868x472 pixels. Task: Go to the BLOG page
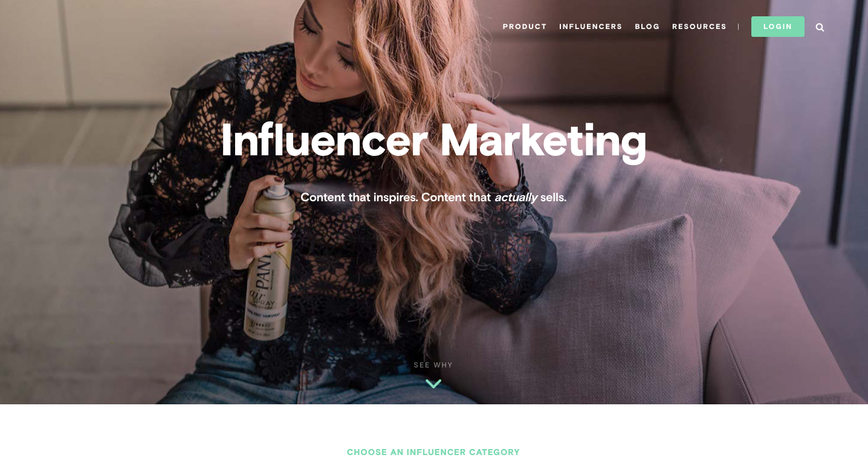(x=647, y=27)
